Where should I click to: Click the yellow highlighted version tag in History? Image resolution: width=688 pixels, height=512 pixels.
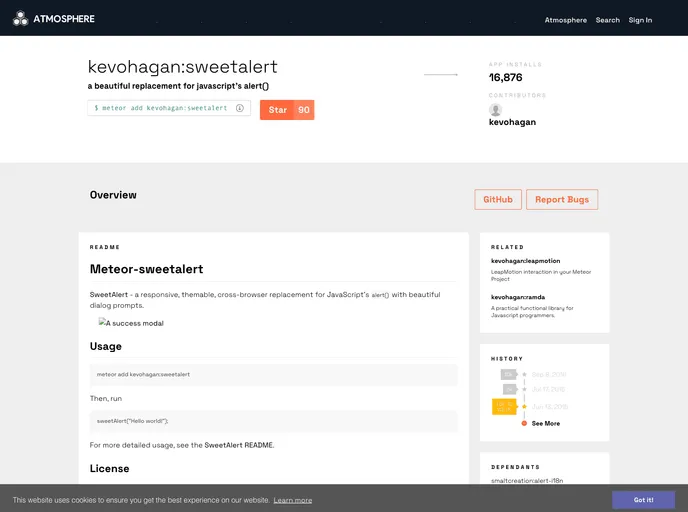505,407
